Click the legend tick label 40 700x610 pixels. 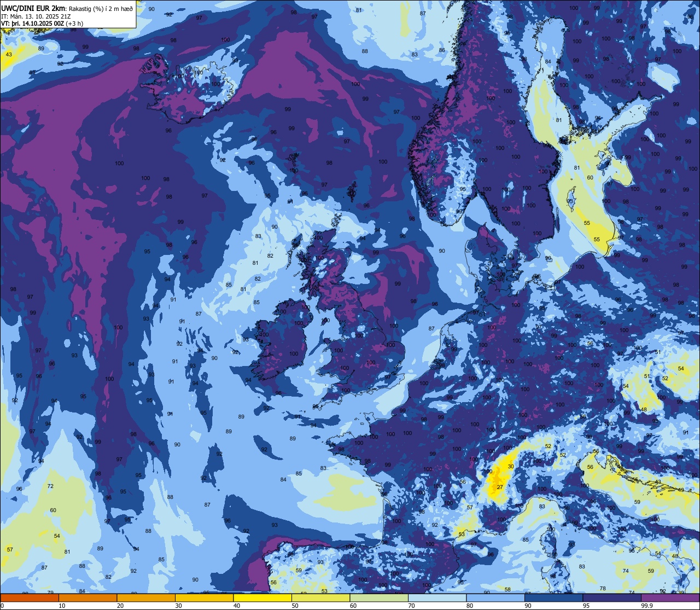point(236,606)
